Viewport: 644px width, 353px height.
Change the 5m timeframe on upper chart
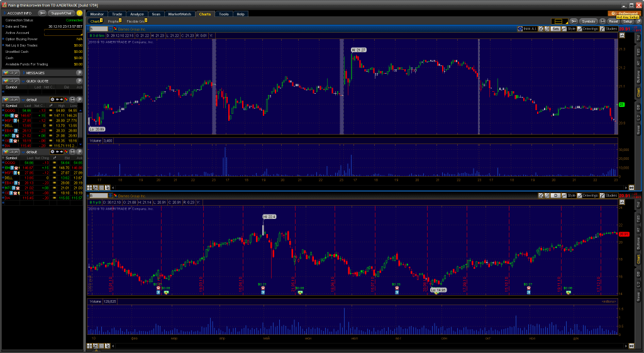point(555,29)
